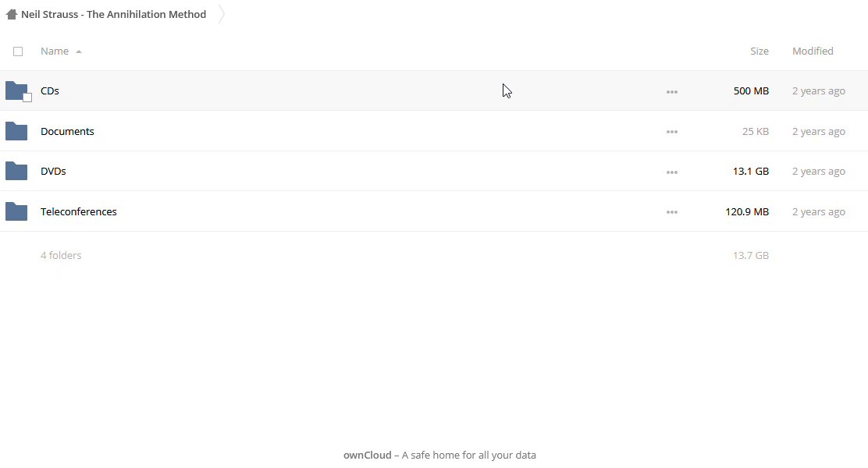Sort the file list by Size
This screenshot has height=468, width=868.
click(759, 51)
